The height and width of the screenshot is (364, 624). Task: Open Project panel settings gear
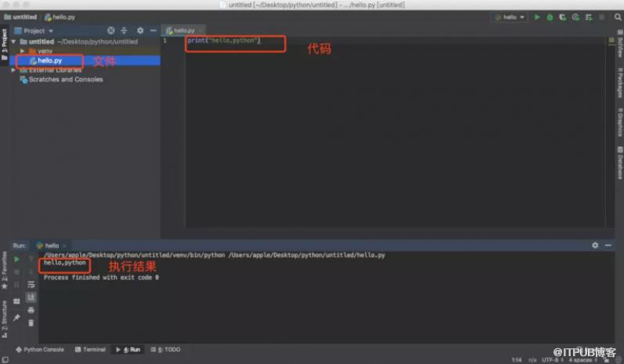140,31
